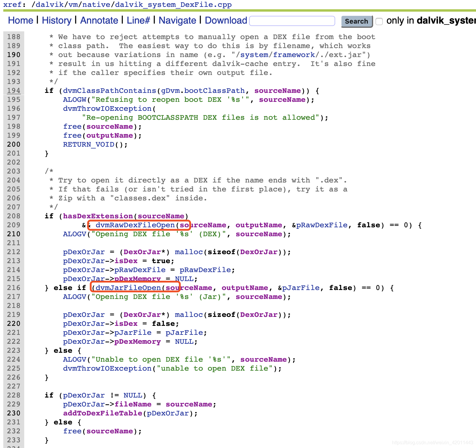The width and height of the screenshot is (476, 448).
Task: Click pJarFile member on line 221
Action: click(x=133, y=332)
